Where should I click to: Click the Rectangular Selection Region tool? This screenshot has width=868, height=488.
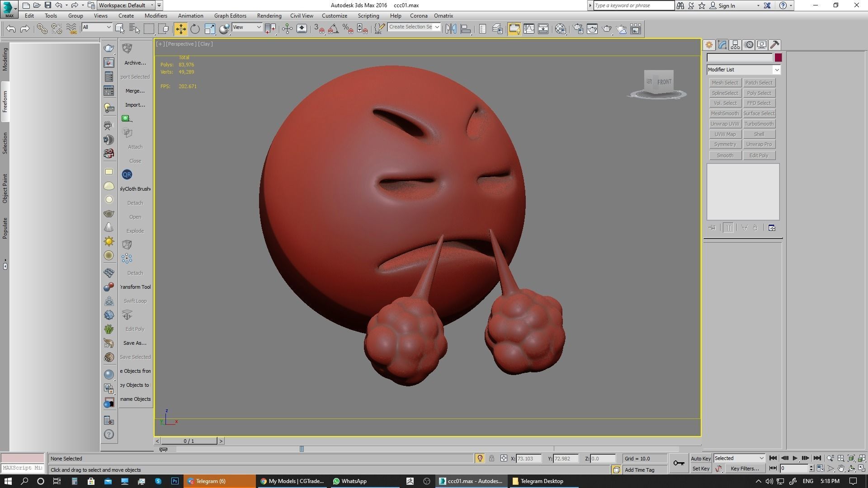click(x=149, y=29)
